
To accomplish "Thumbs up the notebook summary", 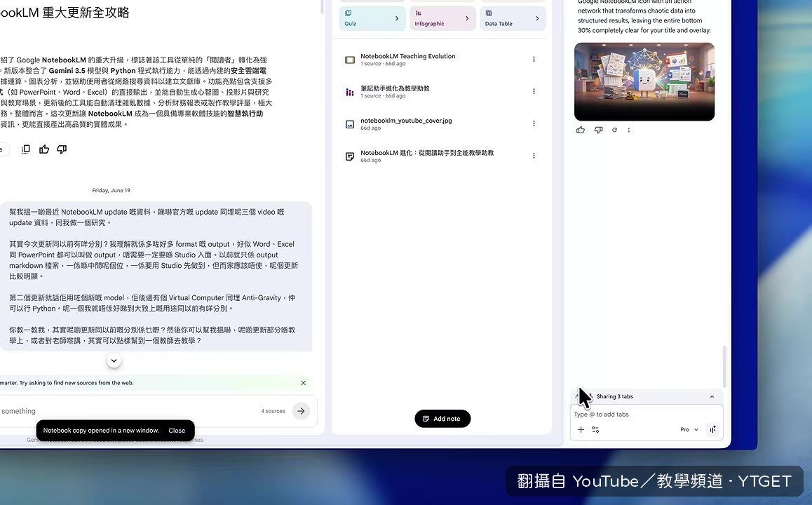I will tap(44, 149).
